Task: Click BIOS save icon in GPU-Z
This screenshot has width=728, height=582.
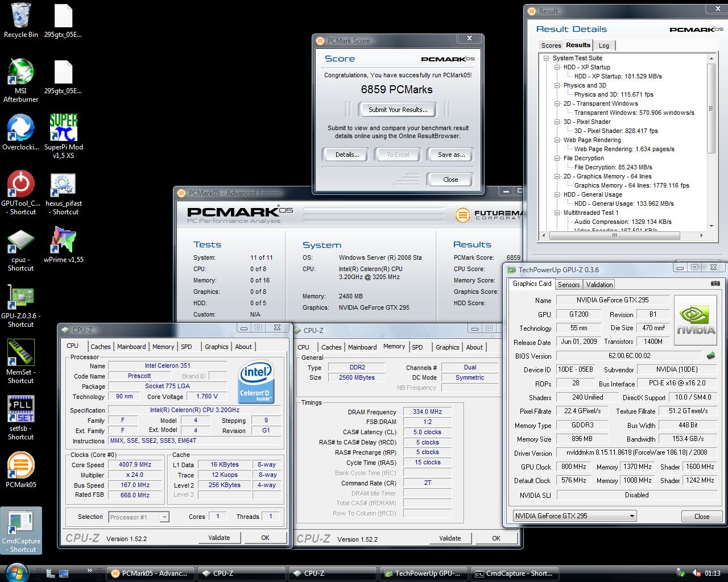Action: coord(711,356)
